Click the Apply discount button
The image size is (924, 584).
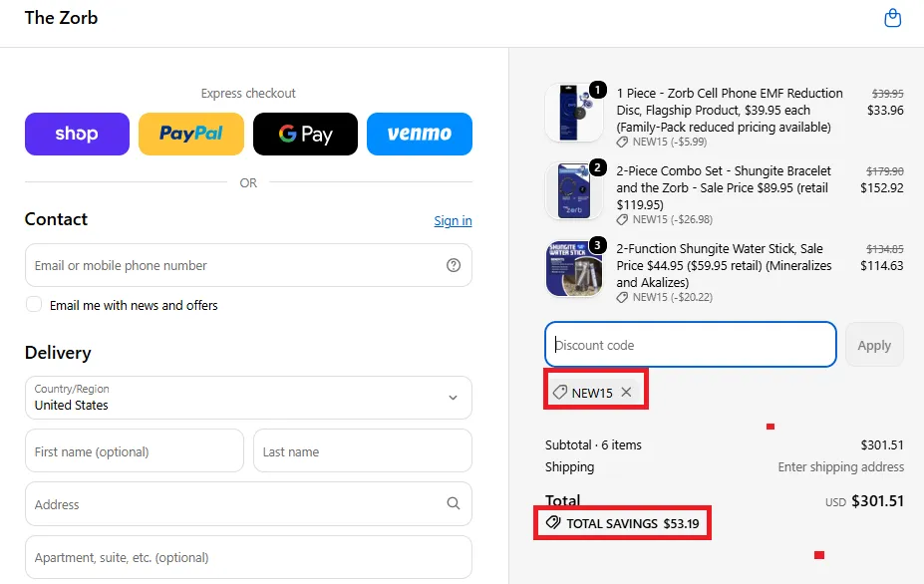click(874, 345)
